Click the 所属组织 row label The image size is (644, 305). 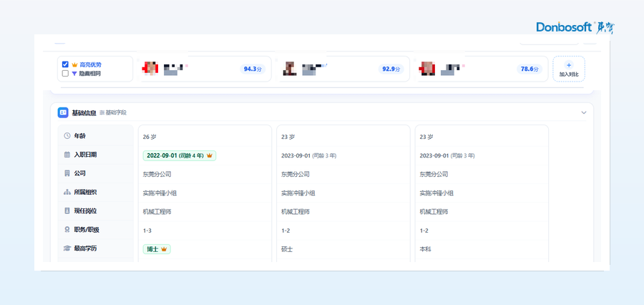pyautogui.click(x=85, y=193)
